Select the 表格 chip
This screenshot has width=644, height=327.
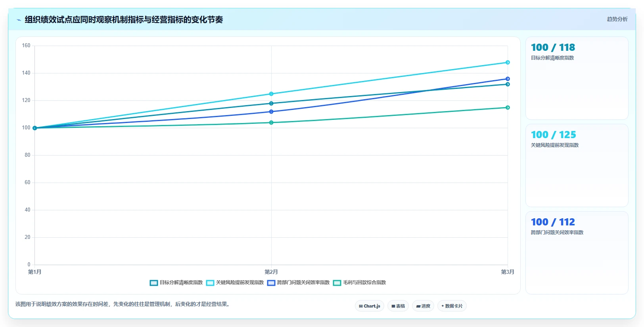click(x=398, y=306)
